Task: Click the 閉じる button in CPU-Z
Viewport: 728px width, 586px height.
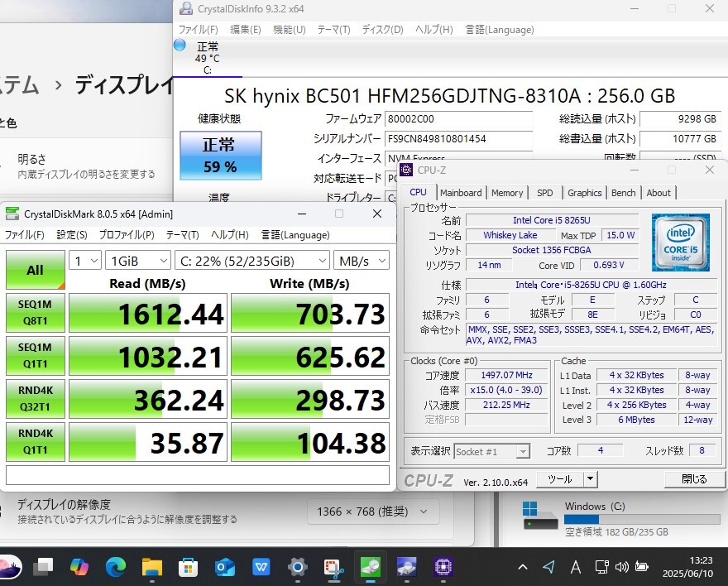Action: click(x=694, y=478)
